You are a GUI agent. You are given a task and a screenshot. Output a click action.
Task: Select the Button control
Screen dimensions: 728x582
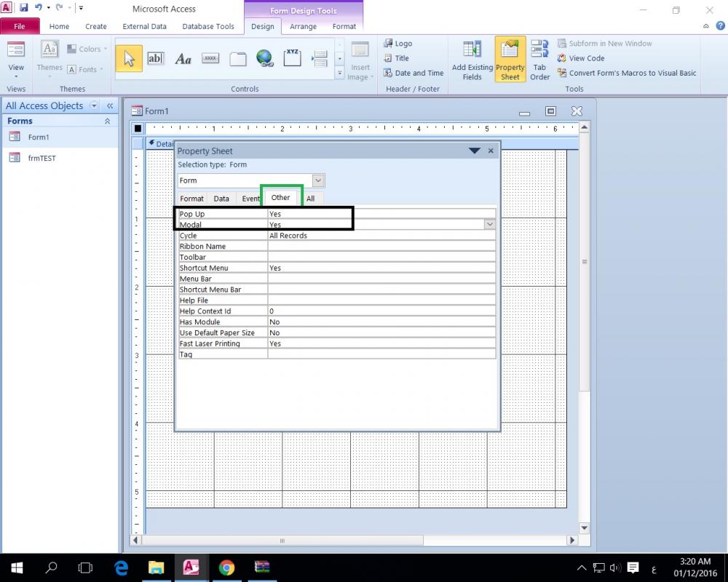coord(210,59)
